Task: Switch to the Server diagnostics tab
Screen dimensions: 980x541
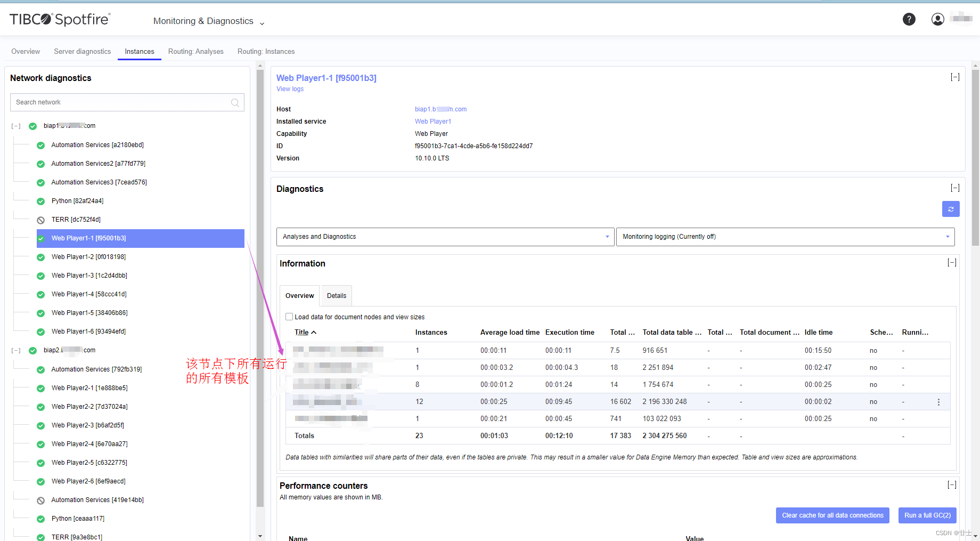Action: [82, 52]
